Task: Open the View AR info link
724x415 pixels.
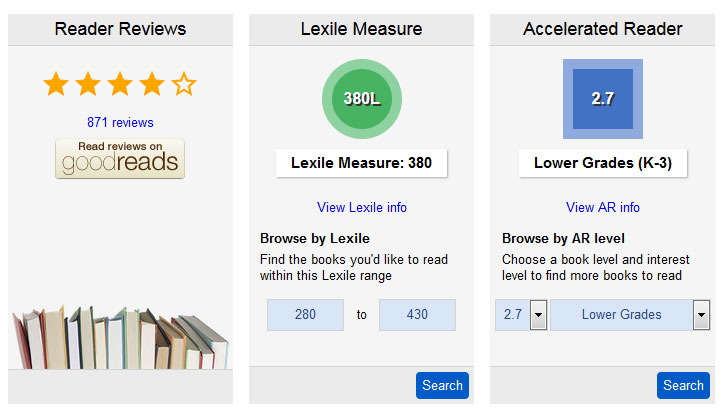Action: point(602,208)
